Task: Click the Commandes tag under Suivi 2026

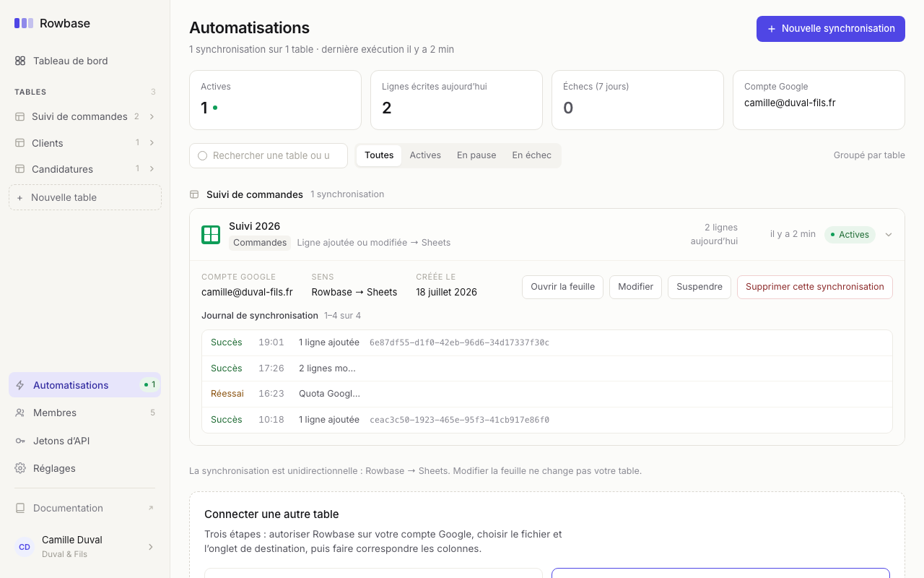Action: (260, 243)
